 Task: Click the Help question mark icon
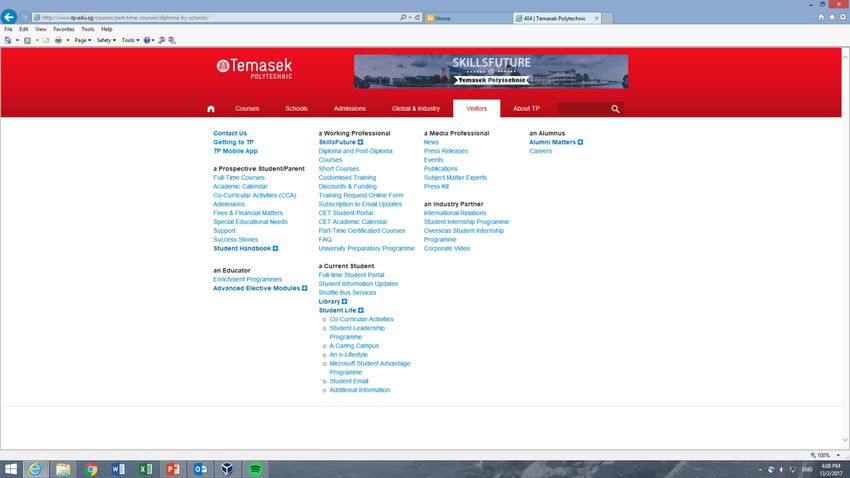point(147,40)
